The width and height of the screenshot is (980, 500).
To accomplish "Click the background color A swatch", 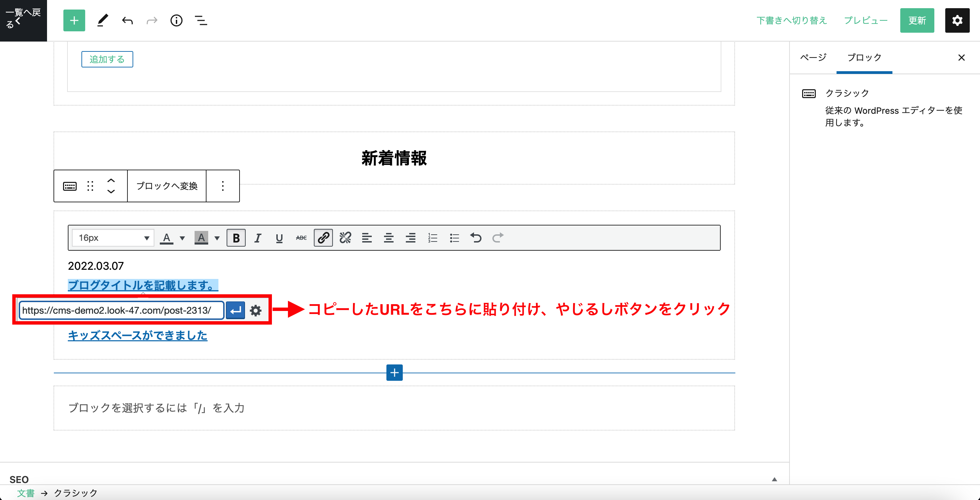I will tap(201, 238).
